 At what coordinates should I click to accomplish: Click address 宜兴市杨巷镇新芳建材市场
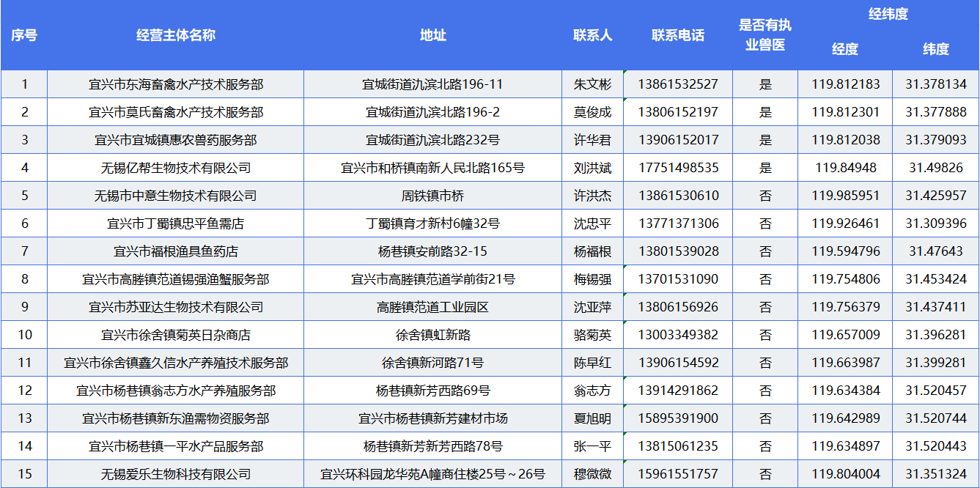click(x=433, y=418)
